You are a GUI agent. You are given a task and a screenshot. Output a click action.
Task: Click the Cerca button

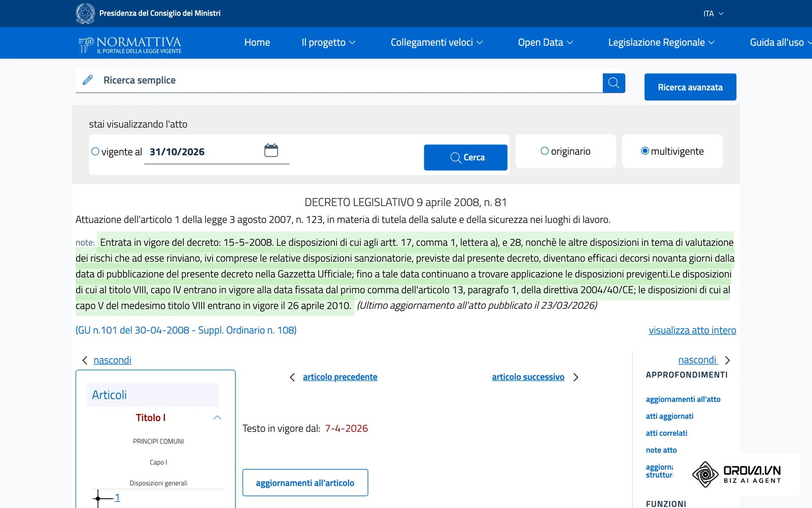(465, 157)
